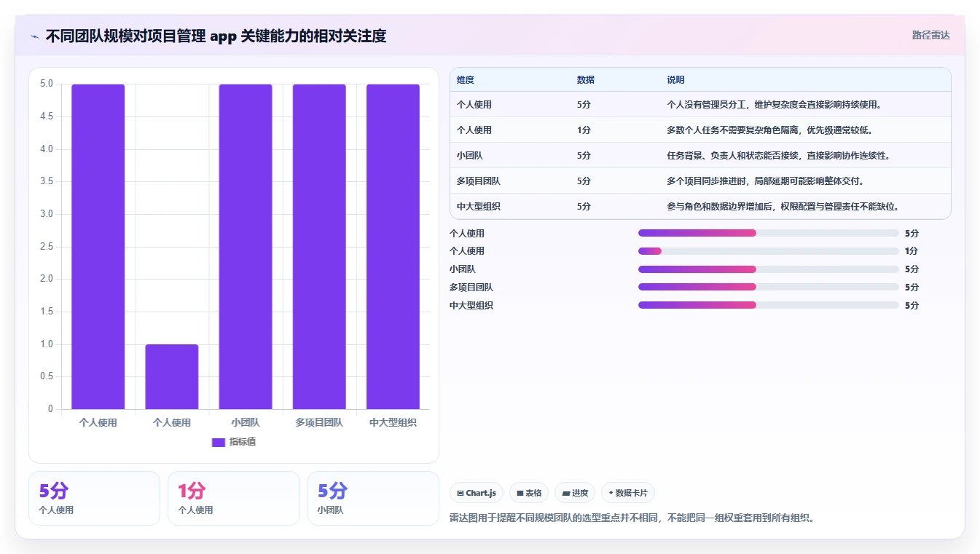Viewport: 980px width, 554px height.
Task: Click the 数据卡片 chip
Action: click(627, 493)
